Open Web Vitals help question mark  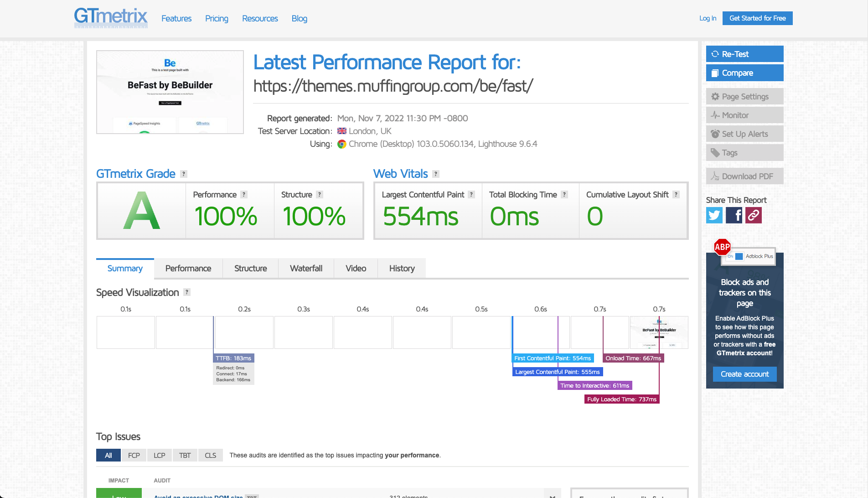[436, 174]
